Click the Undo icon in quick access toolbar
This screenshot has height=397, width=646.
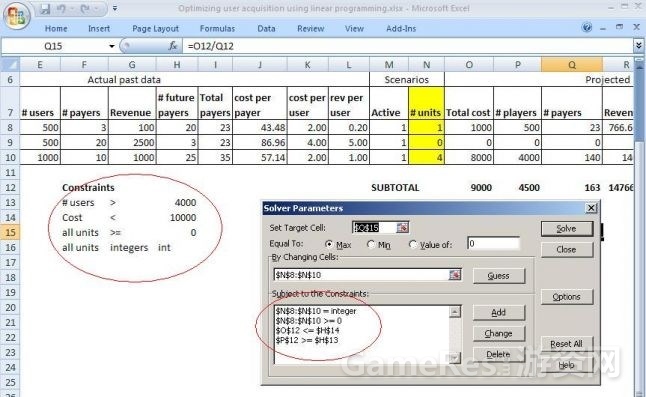61,9
